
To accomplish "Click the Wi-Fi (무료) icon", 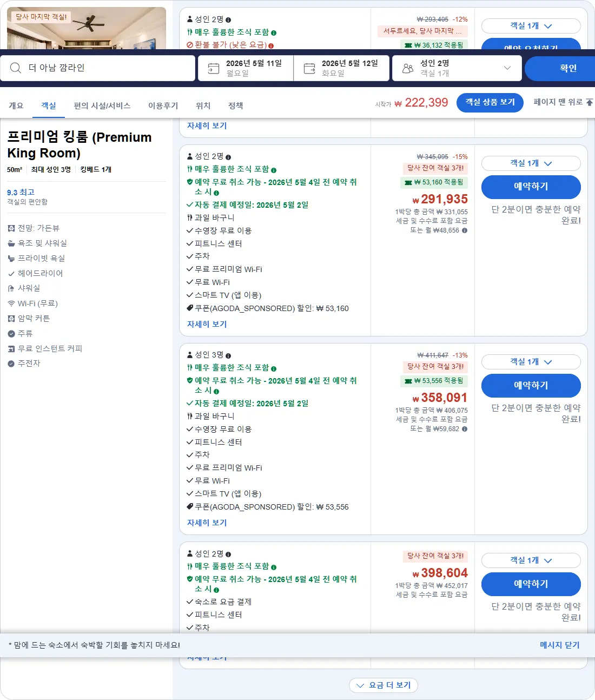I will tap(11, 303).
